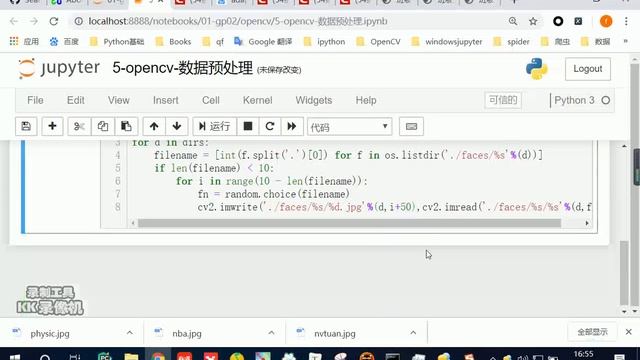The image size is (640, 360).
Task: Open the Edit menu
Action: (x=76, y=100)
